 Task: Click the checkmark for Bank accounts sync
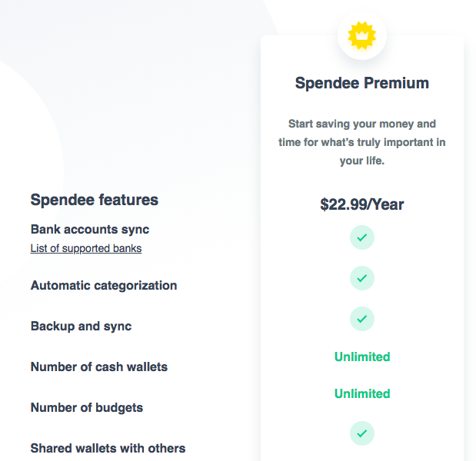coord(361,237)
